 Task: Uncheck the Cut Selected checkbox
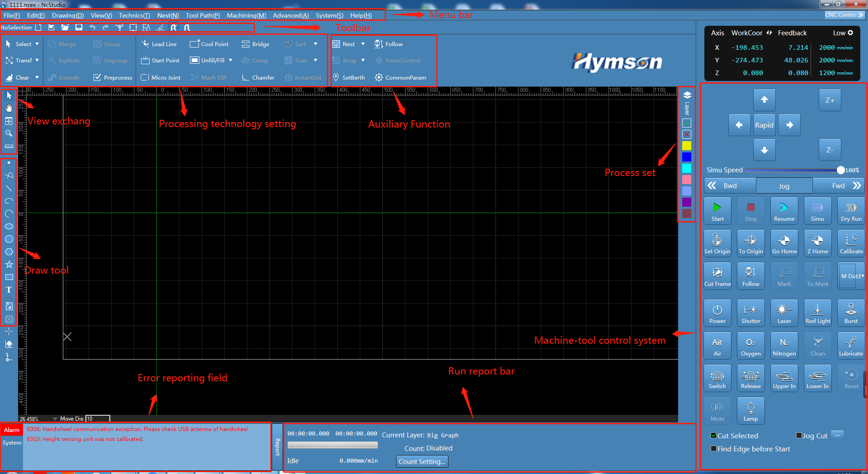pyautogui.click(x=713, y=436)
